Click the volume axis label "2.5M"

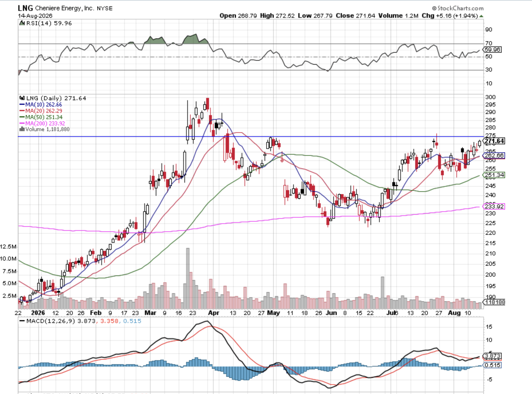(x=9, y=296)
